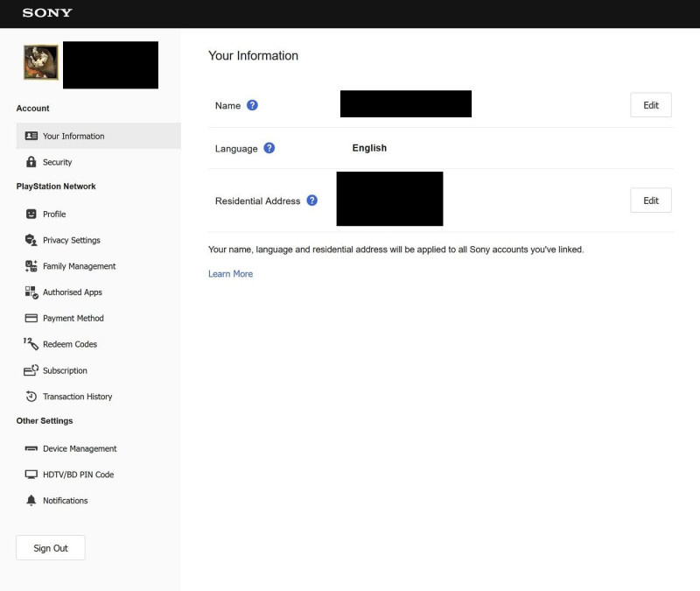This screenshot has width=700, height=591.
Task: Click the Authorised Apps grid icon
Action: tap(31, 292)
